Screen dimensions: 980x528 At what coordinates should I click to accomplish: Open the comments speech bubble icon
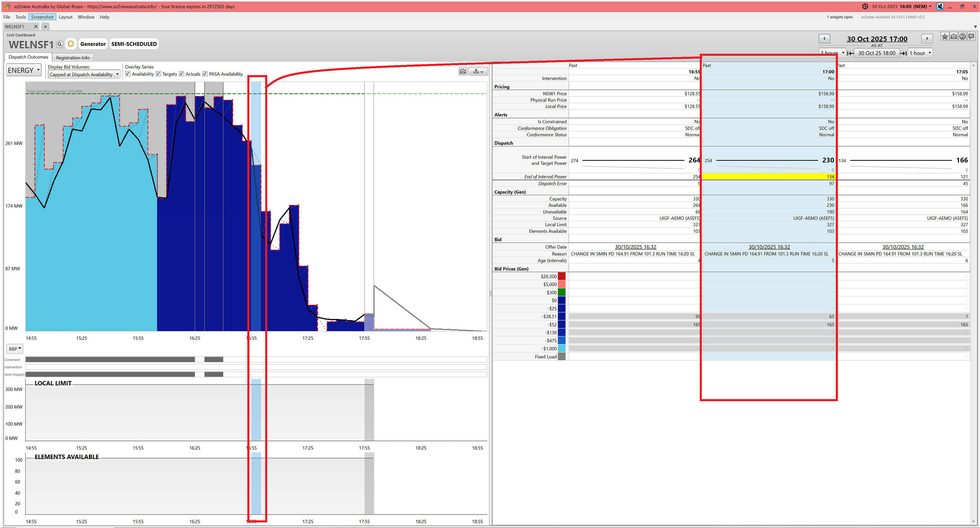tap(971, 37)
